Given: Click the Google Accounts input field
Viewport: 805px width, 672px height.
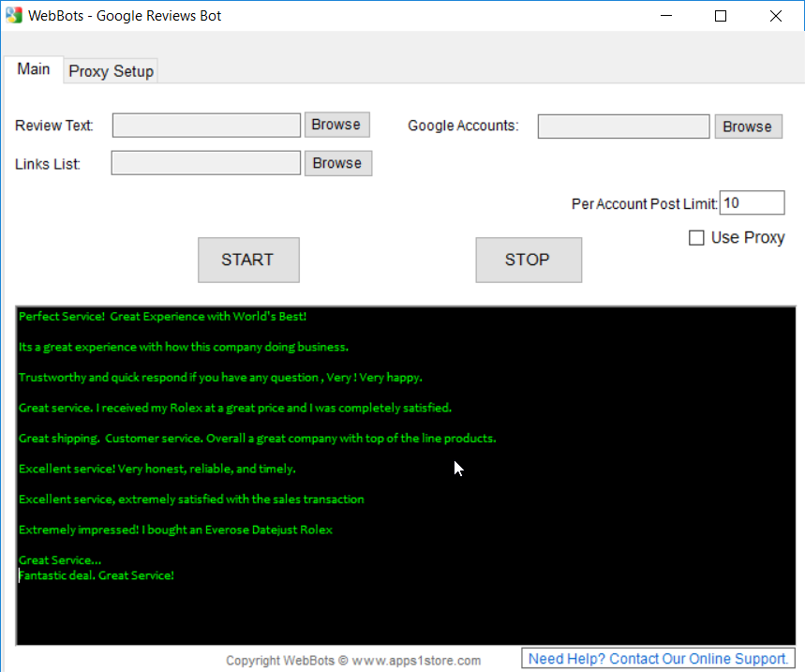Looking at the screenshot, I should coord(624,127).
